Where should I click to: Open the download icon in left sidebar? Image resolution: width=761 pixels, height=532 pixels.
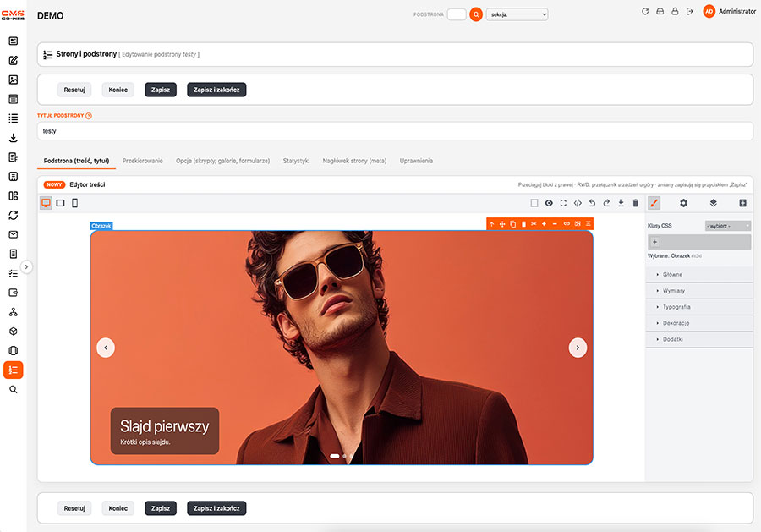(x=13, y=138)
